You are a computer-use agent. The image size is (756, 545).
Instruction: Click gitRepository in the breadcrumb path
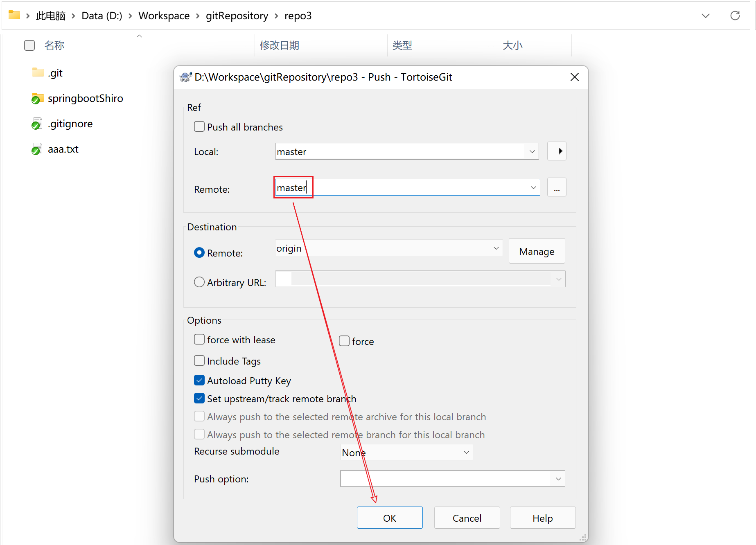(237, 16)
